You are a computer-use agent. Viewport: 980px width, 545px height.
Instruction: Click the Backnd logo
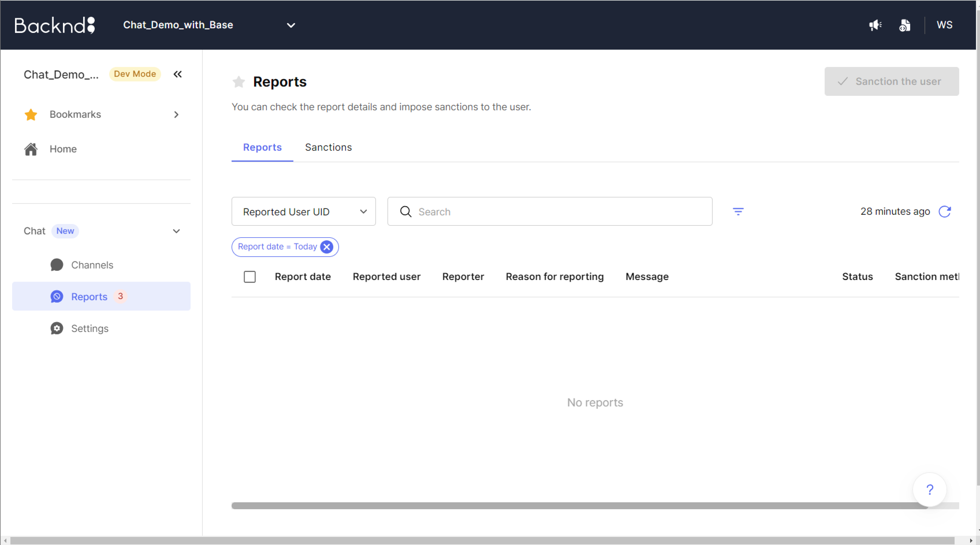point(55,25)
